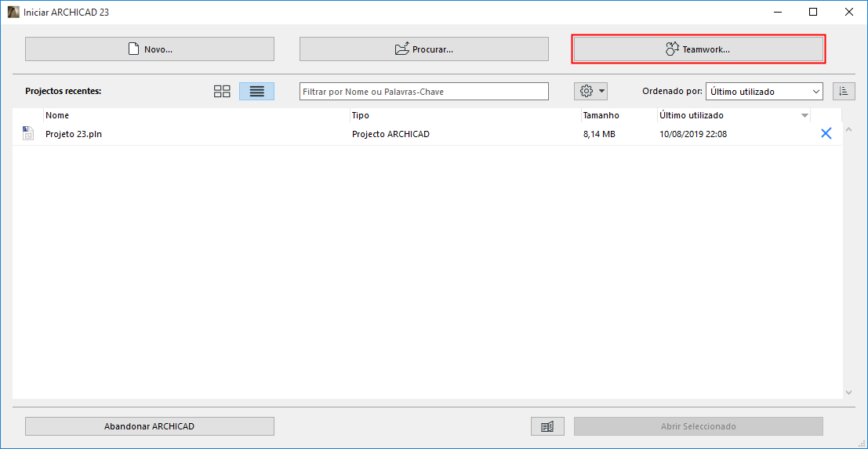The image size is (868, 449).
Task: Remove Projeto 23.pln from recent list
Action: [x=826, y=133]
